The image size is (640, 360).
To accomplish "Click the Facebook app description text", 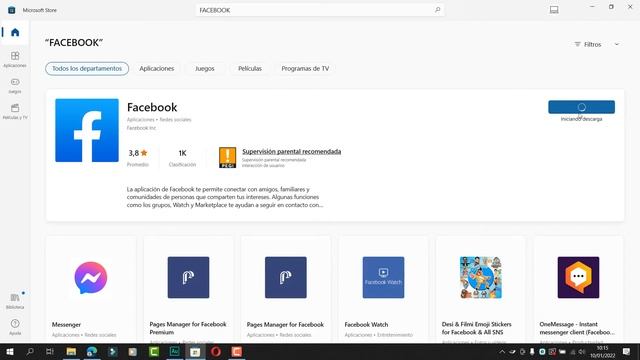I will tap(225, 197).
